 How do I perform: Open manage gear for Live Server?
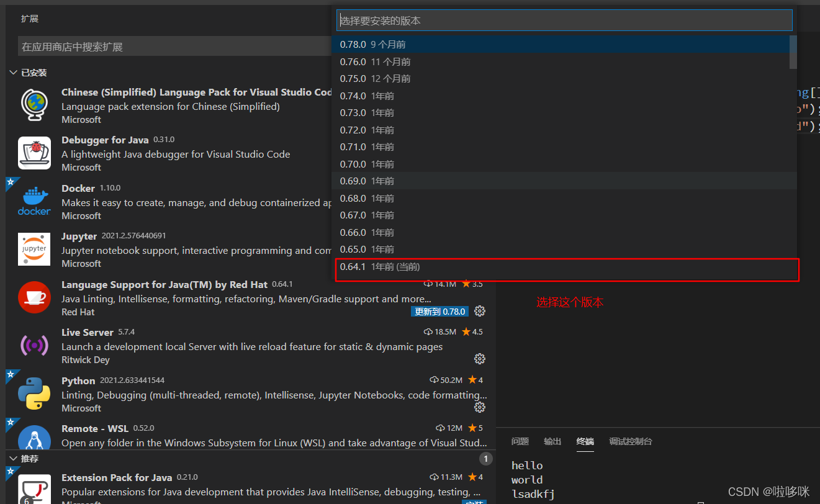click(479, 359)
